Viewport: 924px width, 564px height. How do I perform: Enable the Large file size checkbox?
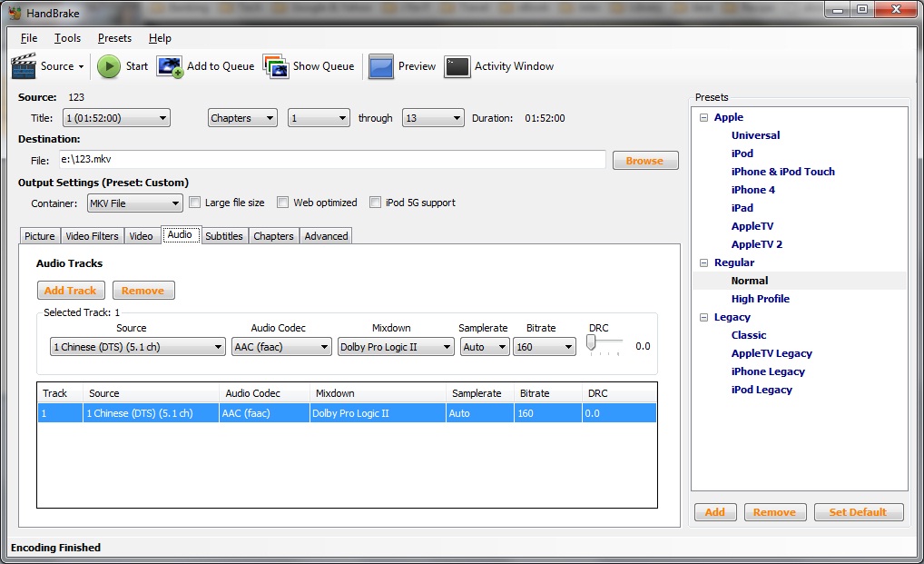tap(194, 203)
